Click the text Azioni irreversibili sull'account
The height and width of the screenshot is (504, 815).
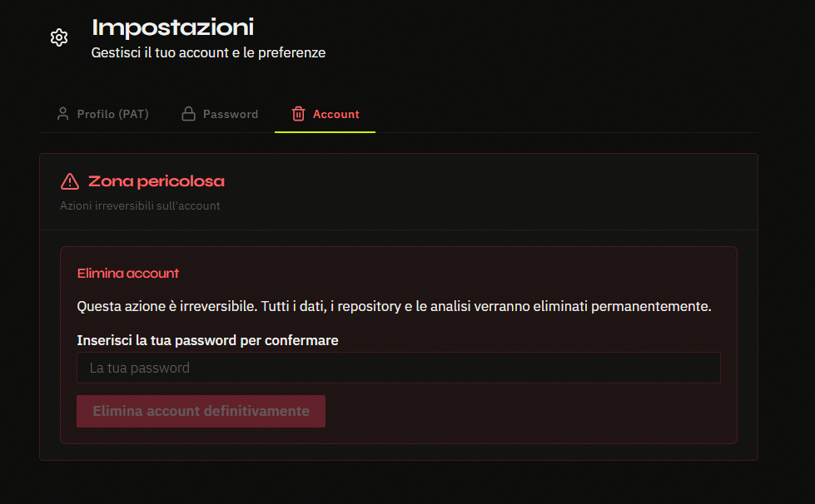pos(140,205)
